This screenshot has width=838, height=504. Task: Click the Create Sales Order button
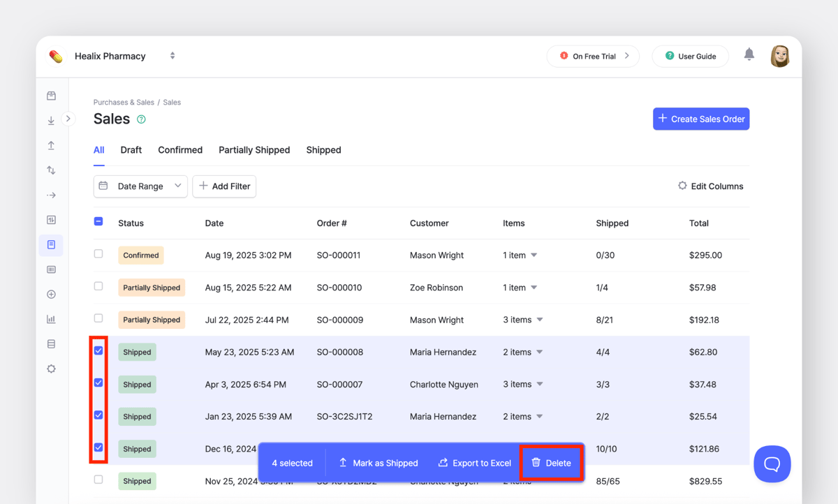pyautogui.click(x=700, y=119)
